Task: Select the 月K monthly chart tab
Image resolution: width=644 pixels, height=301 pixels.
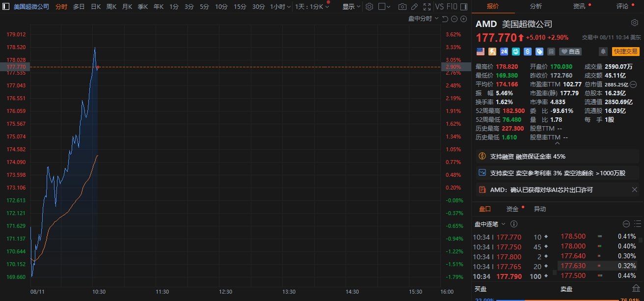Action: coord(127,7)
